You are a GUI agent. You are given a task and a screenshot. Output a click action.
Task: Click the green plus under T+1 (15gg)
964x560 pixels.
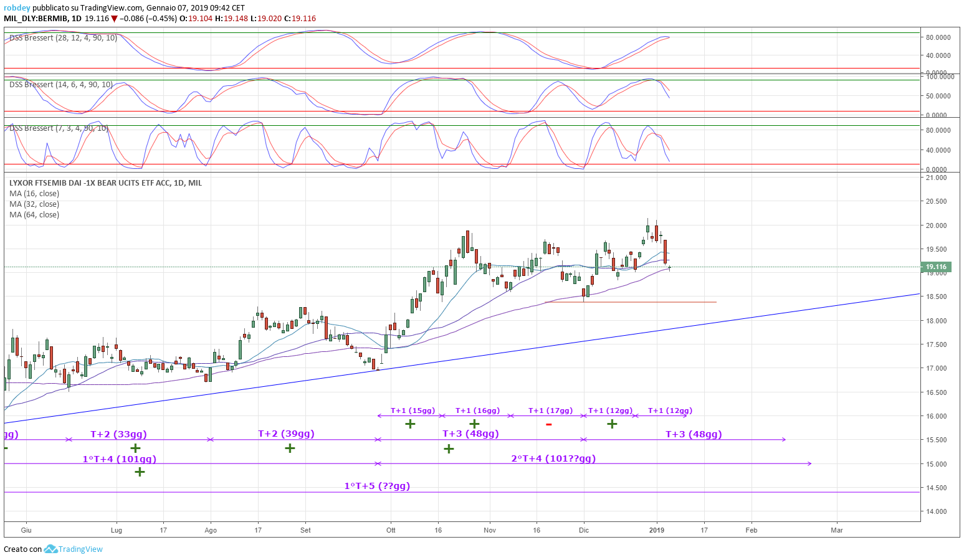point(410,424)
